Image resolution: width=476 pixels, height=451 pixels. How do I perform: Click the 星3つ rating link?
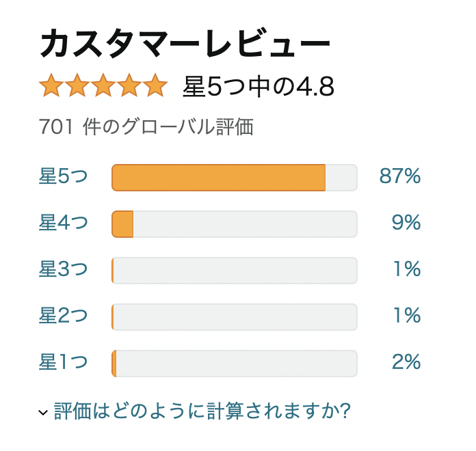(64, 270)
